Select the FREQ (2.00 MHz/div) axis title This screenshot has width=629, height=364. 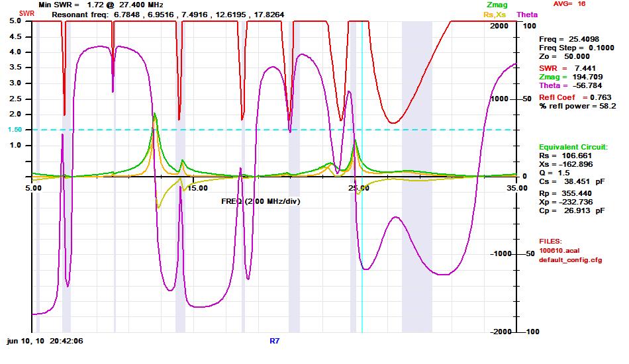click(261, 201)
